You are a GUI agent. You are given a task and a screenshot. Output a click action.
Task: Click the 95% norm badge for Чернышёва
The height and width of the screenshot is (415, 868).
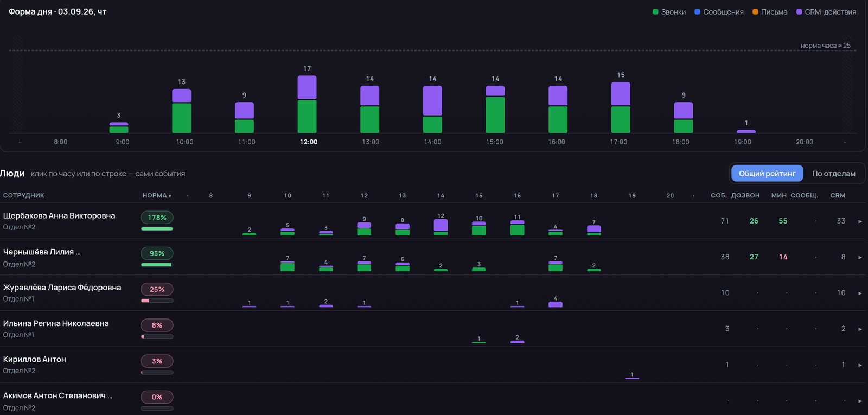[157, 253]
